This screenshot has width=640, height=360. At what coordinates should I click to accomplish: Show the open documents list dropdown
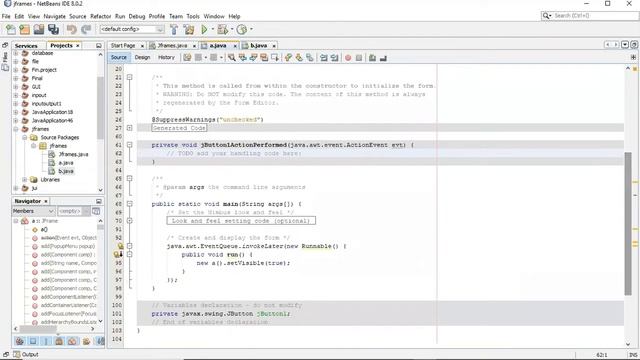pos(625,44)
